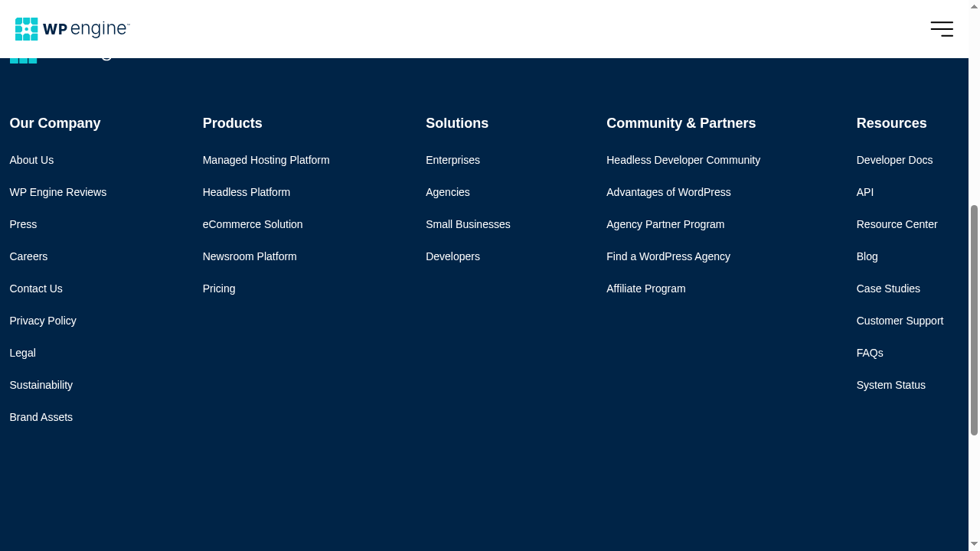Open the Blog link
The image size is (980, 551).
867,256
